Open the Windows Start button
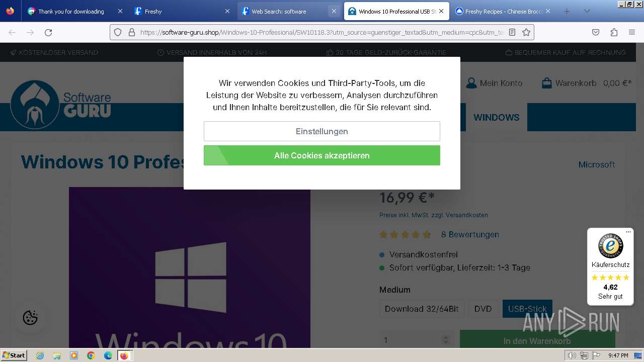 tap(14, 355)
